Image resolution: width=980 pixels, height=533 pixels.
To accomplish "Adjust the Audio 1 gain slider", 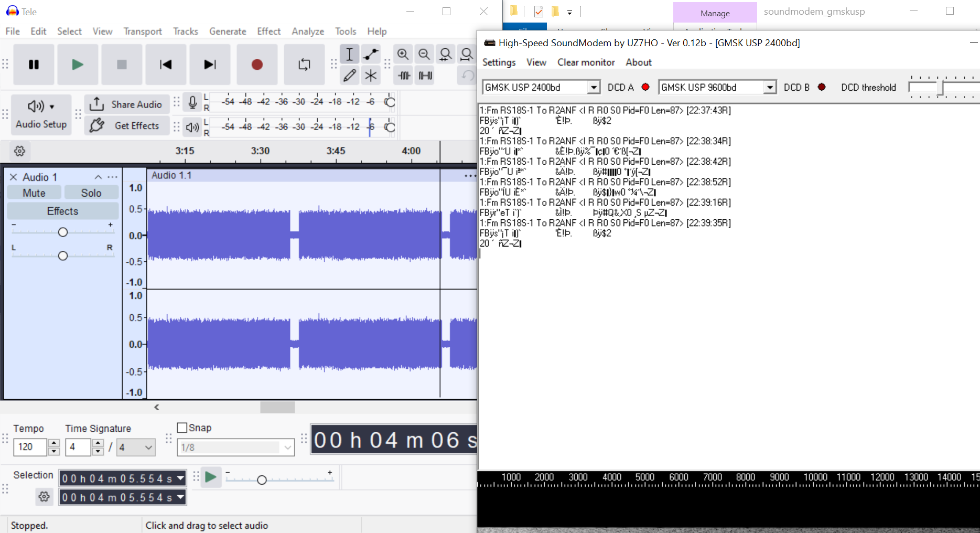I will (x=63, y=232).
